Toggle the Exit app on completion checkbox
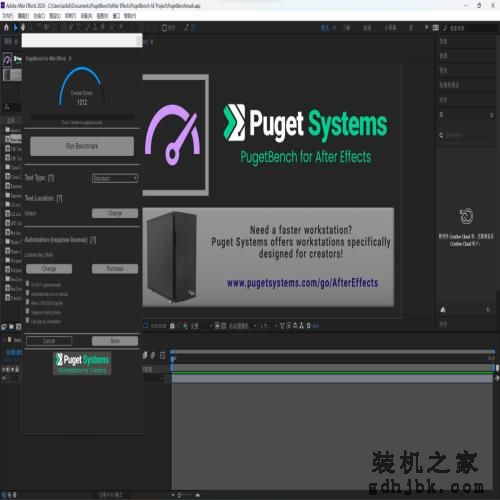 (x=28, y=320)
